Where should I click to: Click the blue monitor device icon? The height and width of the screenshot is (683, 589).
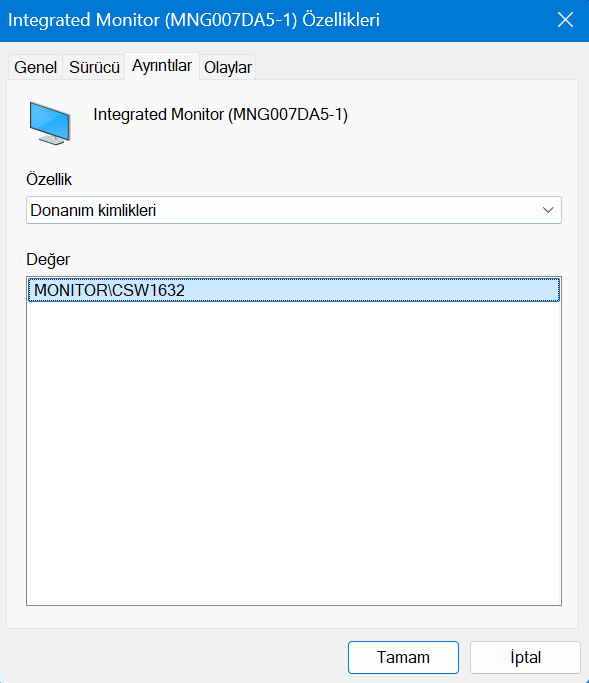(x=50, y=123)
